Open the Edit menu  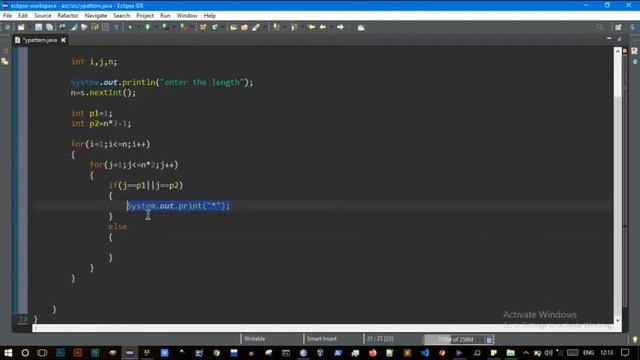click(23, 16)
